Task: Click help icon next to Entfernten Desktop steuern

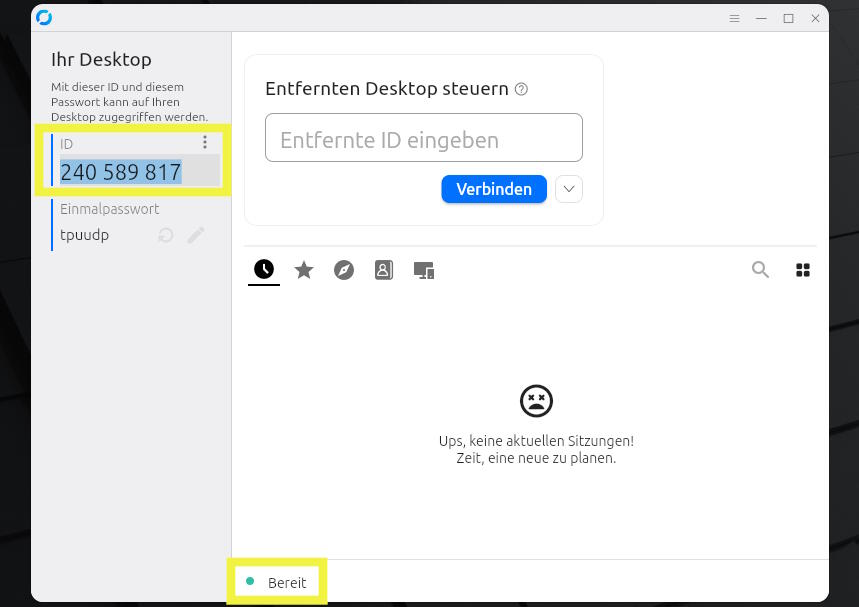Action: coord(522,89)
